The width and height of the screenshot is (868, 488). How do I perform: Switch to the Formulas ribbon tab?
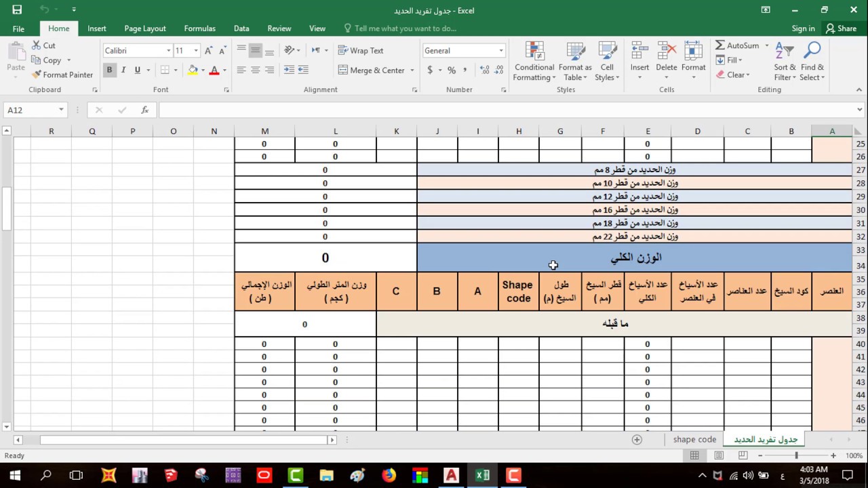click(199, 28)
